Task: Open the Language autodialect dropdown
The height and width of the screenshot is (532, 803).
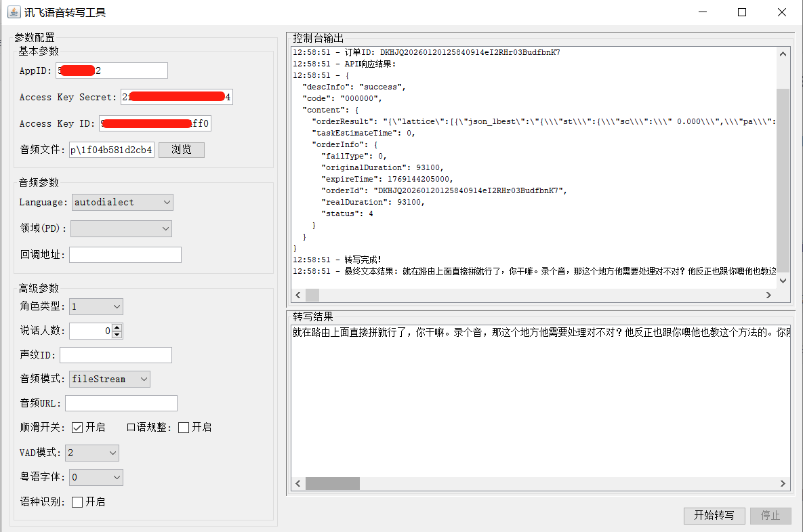Action: pyautogui.click(x=123, y=202)
